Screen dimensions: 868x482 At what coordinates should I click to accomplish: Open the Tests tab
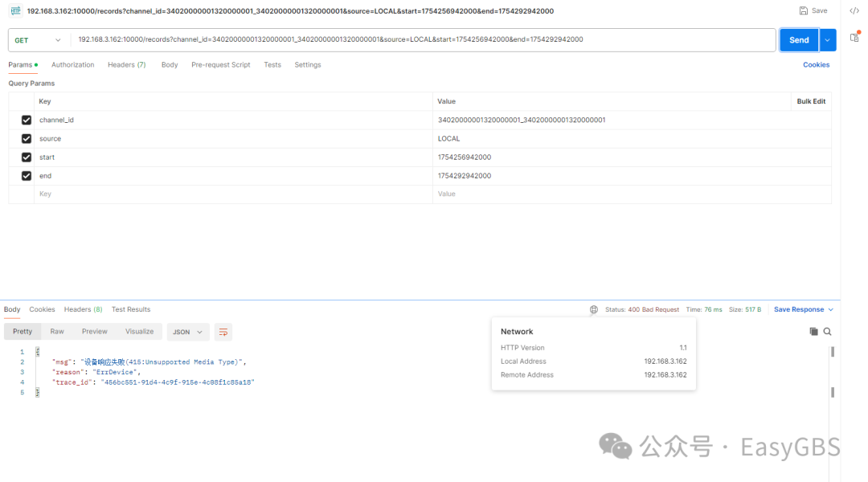pyautogui.click(x=272, y=65)
